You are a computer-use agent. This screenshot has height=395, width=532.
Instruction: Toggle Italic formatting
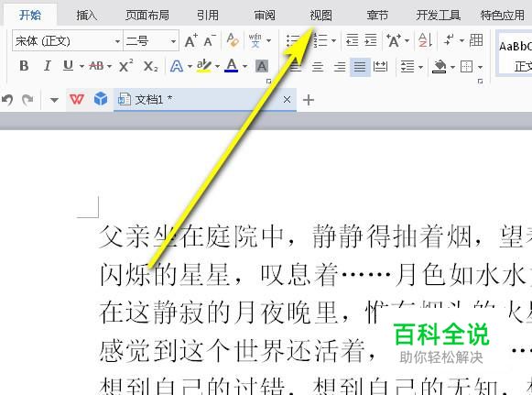pos(48,66)
